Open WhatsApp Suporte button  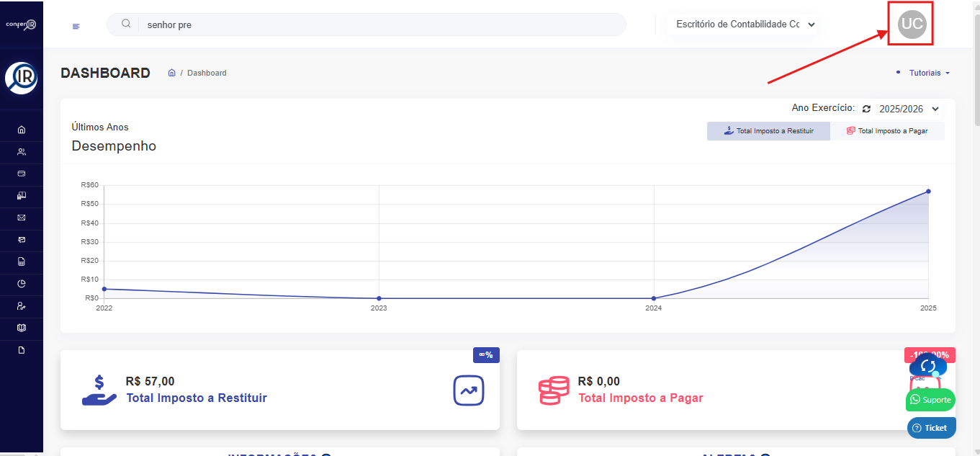(930, 400)
